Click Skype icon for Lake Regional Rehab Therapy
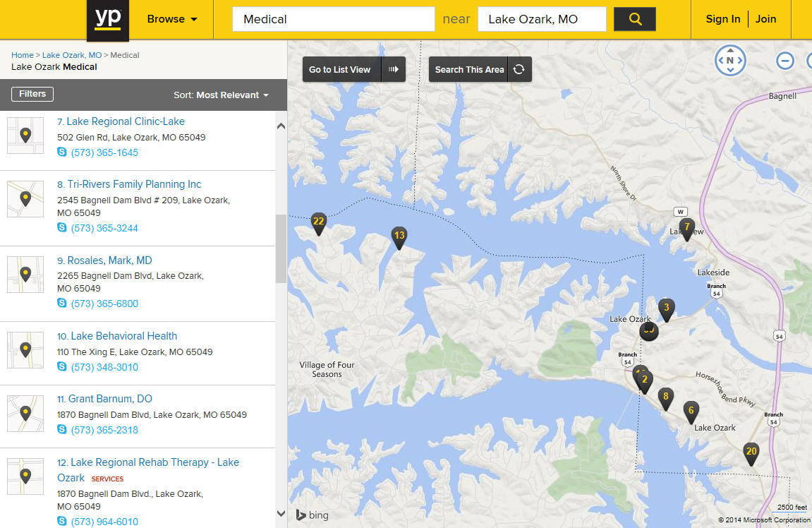 click(x=61, y=521)
